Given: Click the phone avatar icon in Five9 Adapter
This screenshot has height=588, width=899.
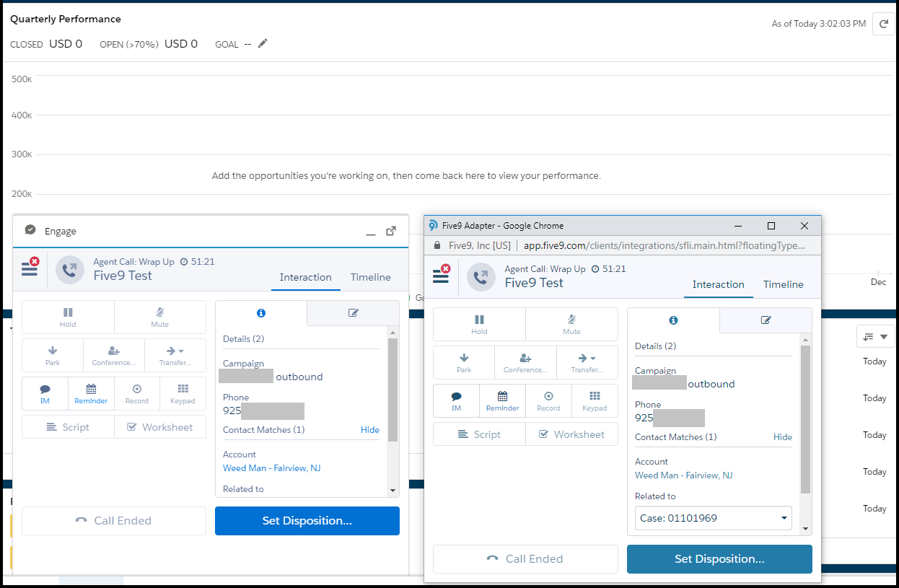Looking at the screenshot, I should point(481,277).
